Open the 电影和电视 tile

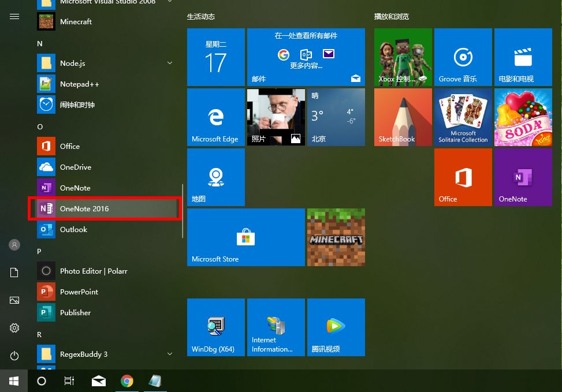[523, 57]
